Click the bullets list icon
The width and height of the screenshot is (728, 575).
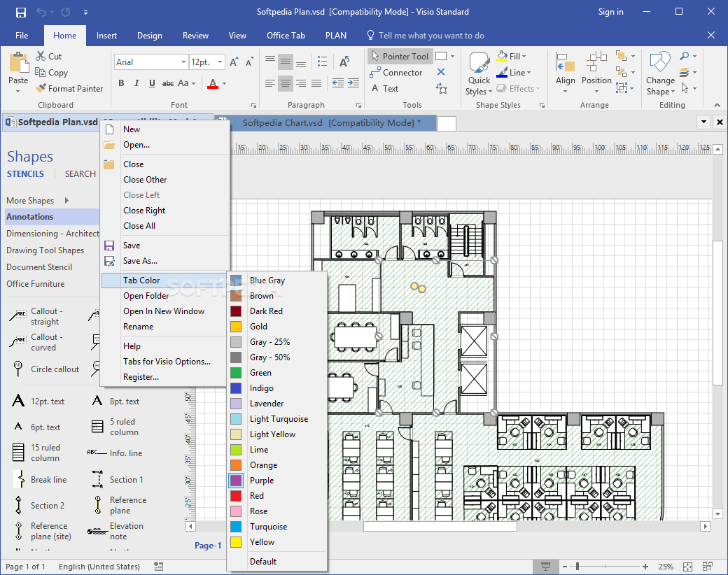click(322, 62)
